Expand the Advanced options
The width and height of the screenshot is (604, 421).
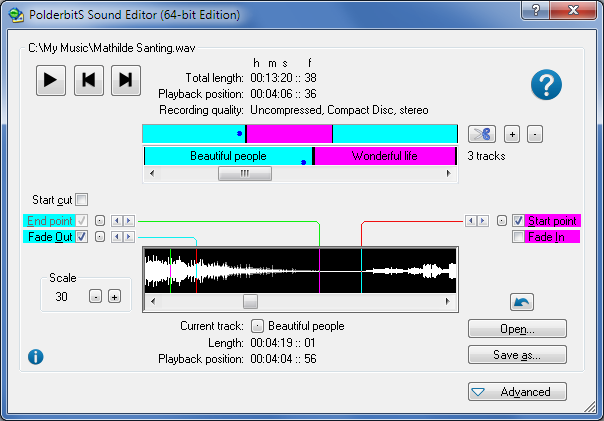pos(517,392)
